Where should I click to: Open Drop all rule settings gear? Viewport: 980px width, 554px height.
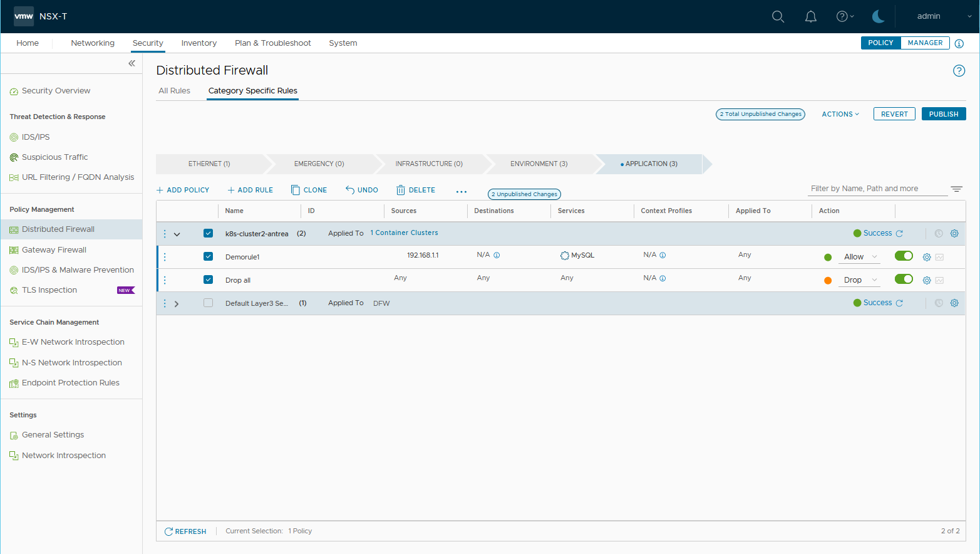[x=927, y=280]
